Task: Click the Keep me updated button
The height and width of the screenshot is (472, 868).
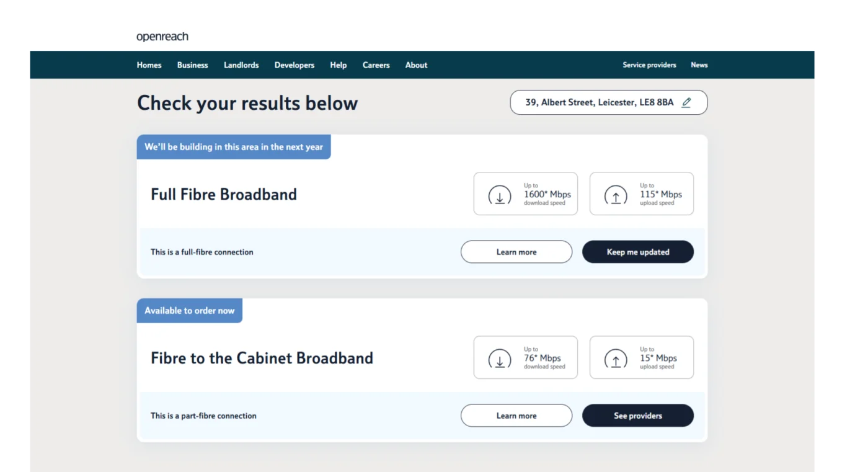Action: [x=638, y=252]
